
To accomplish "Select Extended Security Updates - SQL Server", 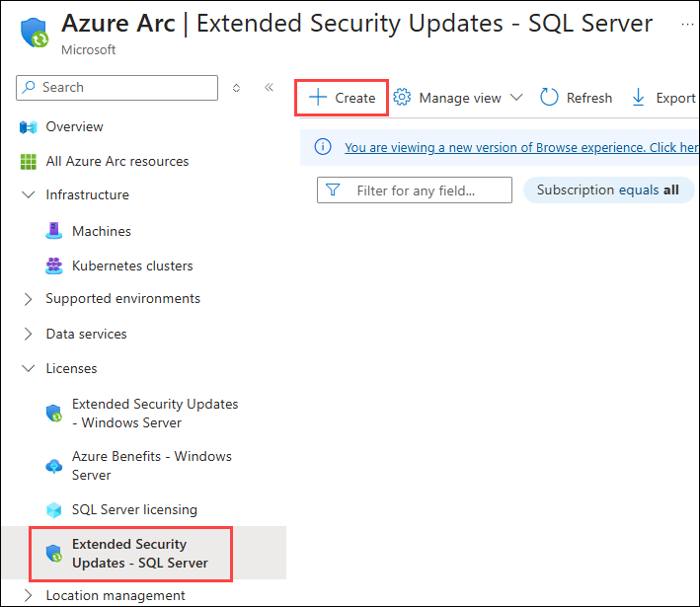I will [140, 554].
